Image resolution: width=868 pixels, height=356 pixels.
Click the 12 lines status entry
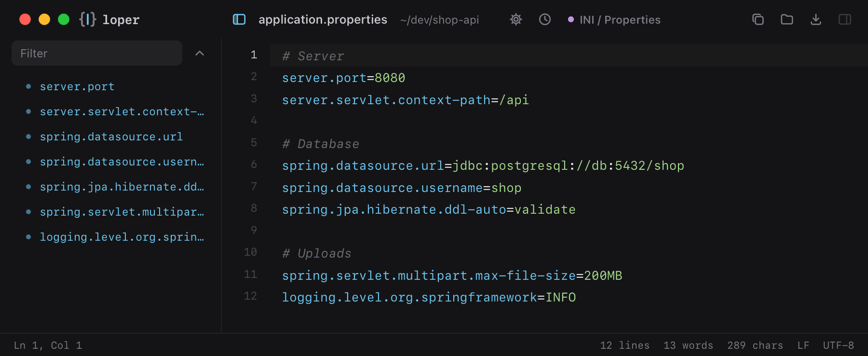click(x=625, y=345)
